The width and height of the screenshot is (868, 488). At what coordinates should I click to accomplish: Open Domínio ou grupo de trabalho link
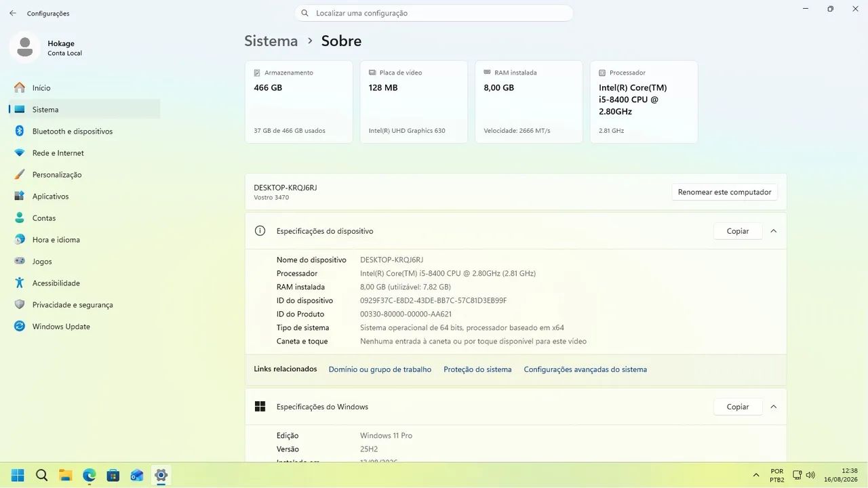pos(380,369)
